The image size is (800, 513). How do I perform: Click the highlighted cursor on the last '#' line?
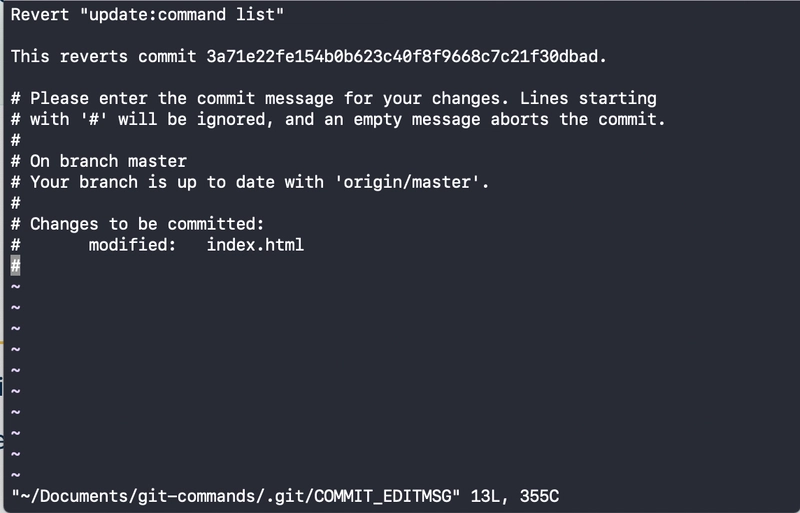point(15,265)
